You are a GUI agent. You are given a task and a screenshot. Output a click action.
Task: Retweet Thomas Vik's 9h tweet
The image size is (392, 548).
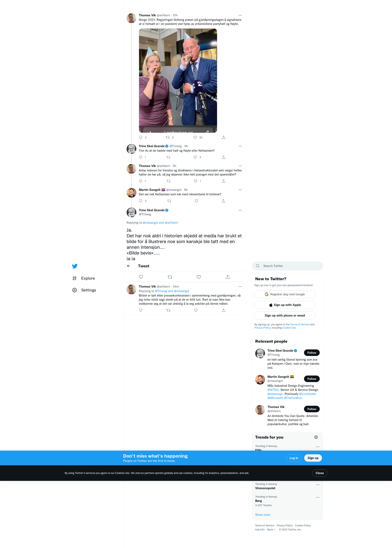point(169,181)
